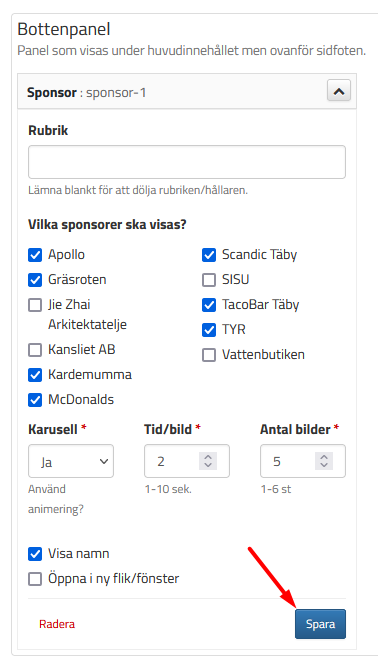
Task: Toggle the TYR checkbox
Action: 209,330
